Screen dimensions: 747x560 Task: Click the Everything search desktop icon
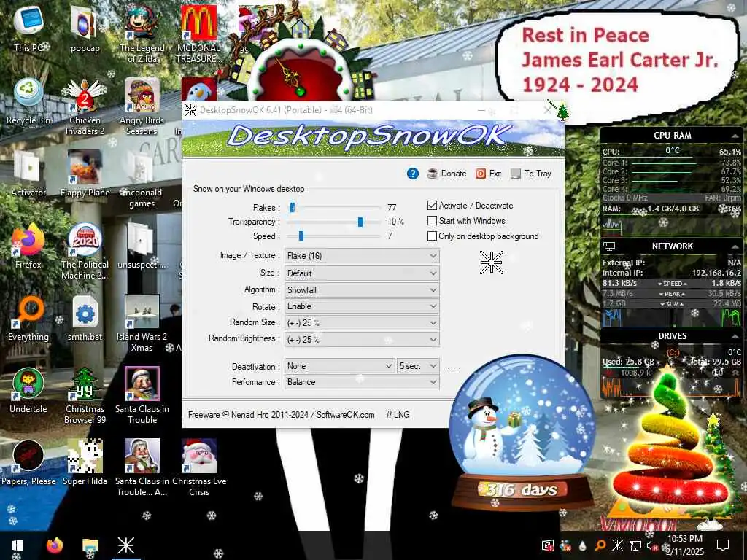click(x=28, y=318)
